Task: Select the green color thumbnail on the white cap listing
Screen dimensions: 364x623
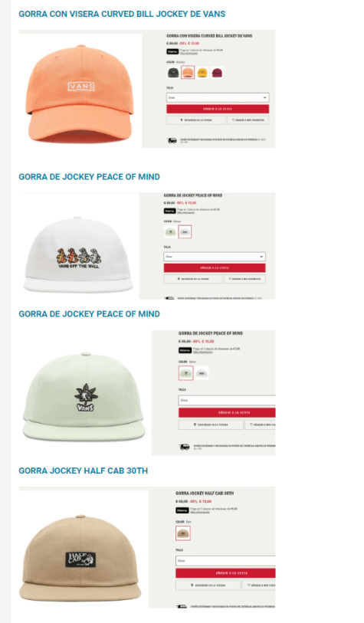Action: (170, 231)
